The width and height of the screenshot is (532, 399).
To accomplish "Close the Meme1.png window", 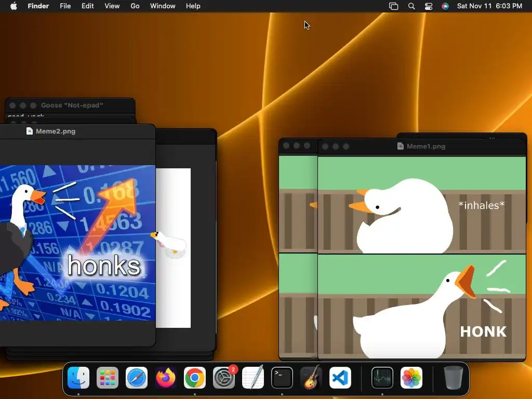I will tap(325, 147).
